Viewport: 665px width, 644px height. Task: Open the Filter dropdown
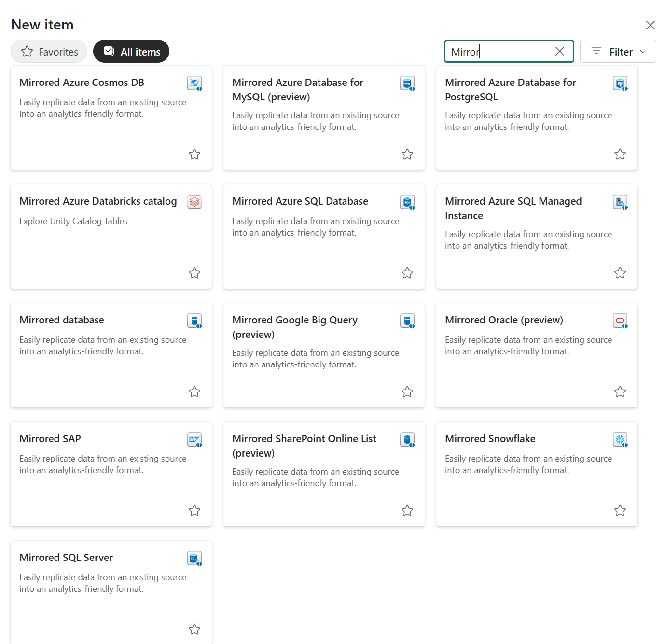pos(618,51)
